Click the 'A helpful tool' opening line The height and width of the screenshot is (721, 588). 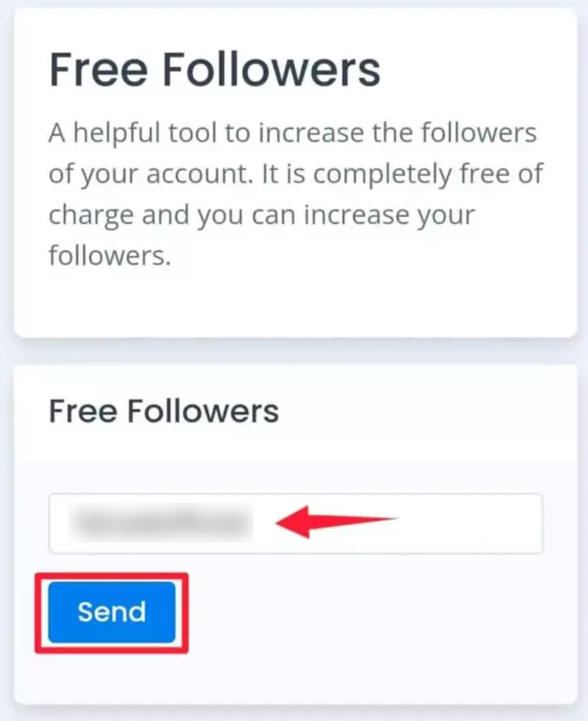click(x=292, y=133)
